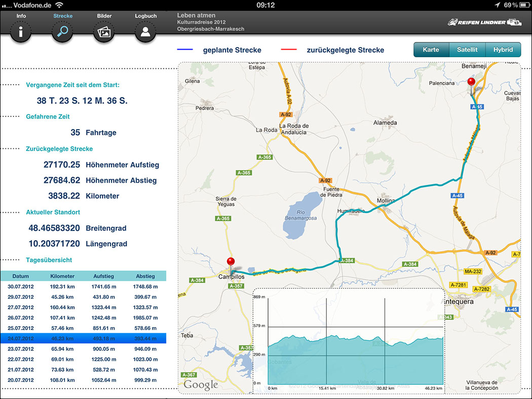532x399 pixels.
Task: Tap the Datum column header
Action: [x=21, y=276]
